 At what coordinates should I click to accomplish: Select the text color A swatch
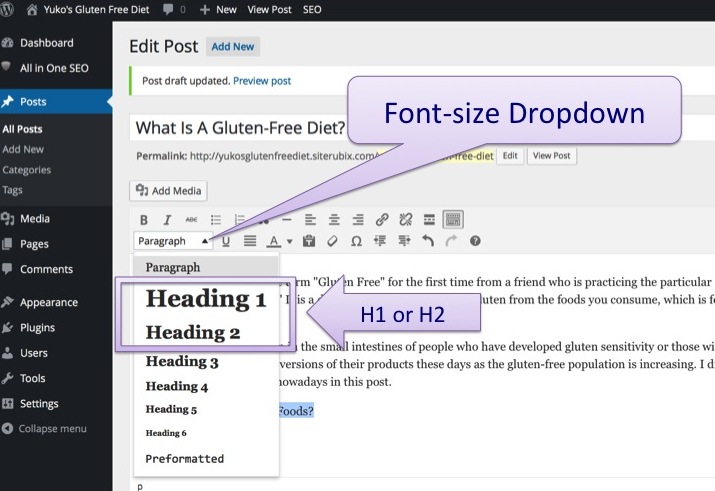click(274, 241)
